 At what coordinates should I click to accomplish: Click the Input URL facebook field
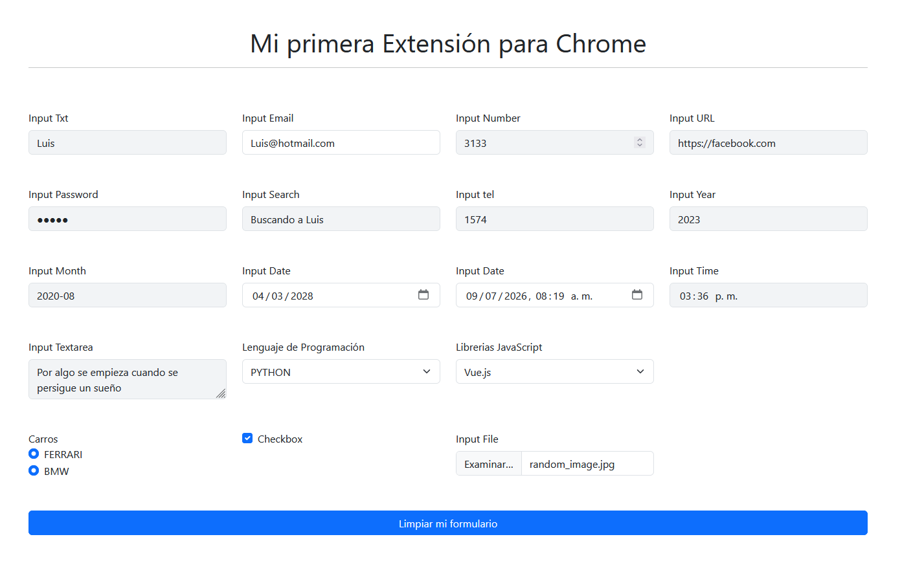pyautogui.click(x=769, y=142)
